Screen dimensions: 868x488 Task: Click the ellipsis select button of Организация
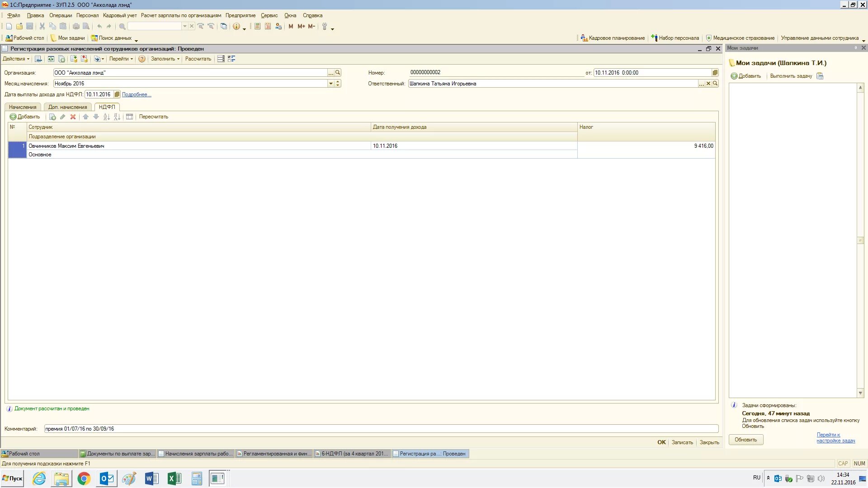click(331, 72)
